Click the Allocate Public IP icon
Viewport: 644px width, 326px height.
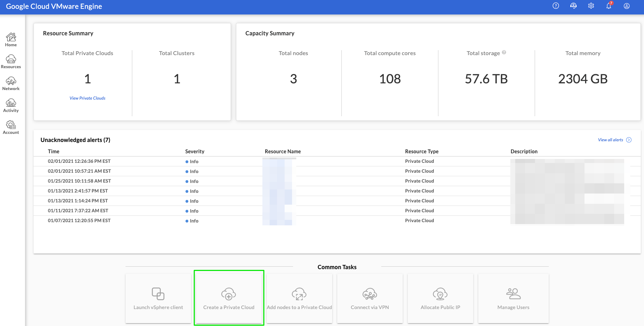[x=440, y=294]
